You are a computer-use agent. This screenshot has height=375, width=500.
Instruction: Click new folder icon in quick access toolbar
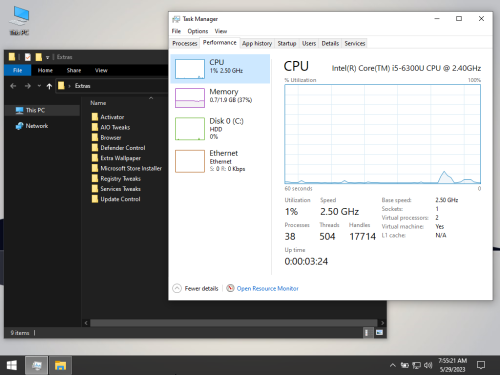coord(39,57)
